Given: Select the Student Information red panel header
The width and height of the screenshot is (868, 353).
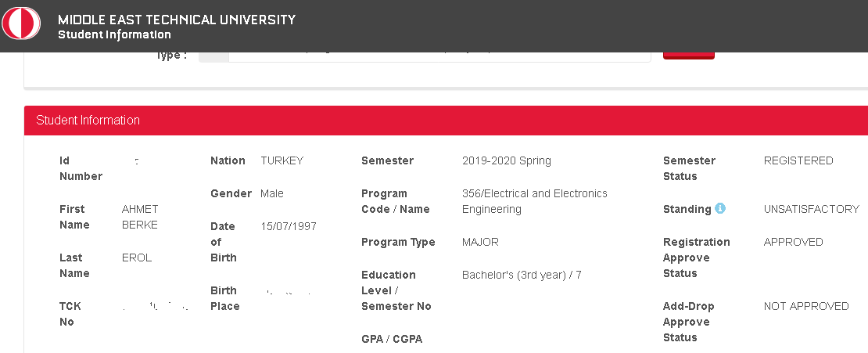Looking at the screenshot, I should pyautogui.click(x=446, y=121).
